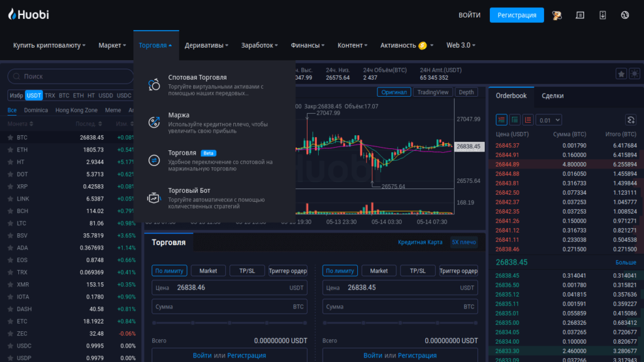Open the Финансы dropdown menu
This screenshot has width=644, height=362.
(x=308, y=45)
